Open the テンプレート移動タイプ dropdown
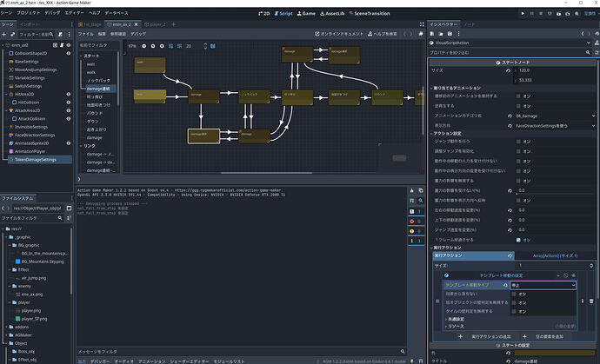Screen dimensions: 600x364 [x=543, y=285]
